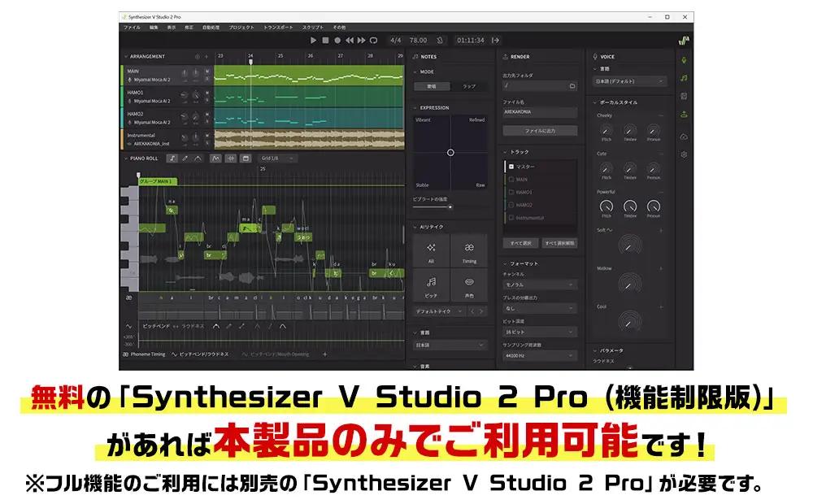
Task: Click the すべて選択解除 button
Action: (559, 243)
